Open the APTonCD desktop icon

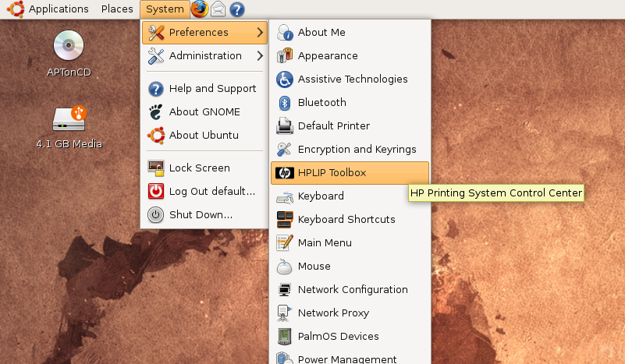click(x=69, y=47)
